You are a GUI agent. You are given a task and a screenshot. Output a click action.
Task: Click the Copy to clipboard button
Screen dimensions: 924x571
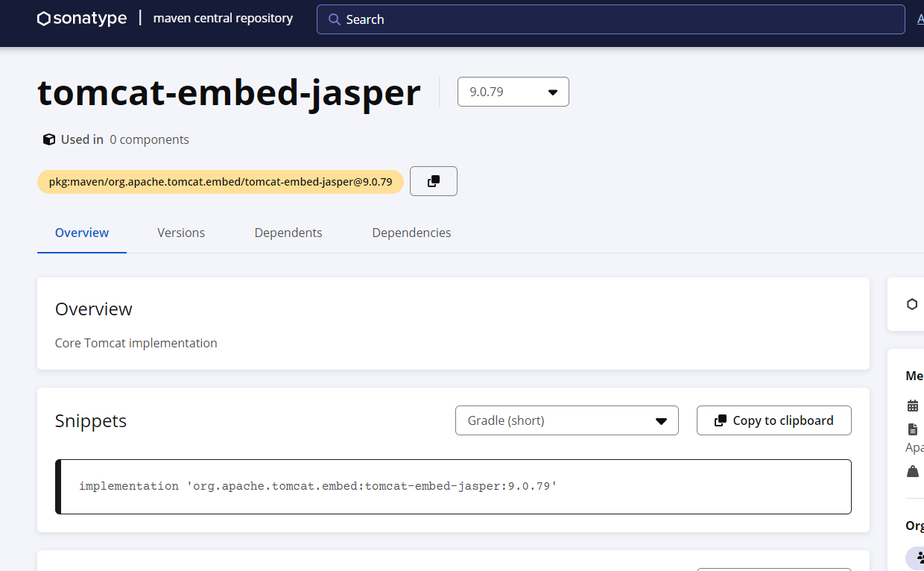click(774, 420)
